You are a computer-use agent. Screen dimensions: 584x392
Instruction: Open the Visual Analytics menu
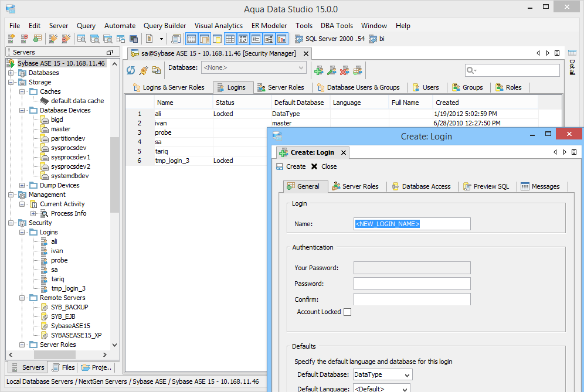click(x=219, y=26)
